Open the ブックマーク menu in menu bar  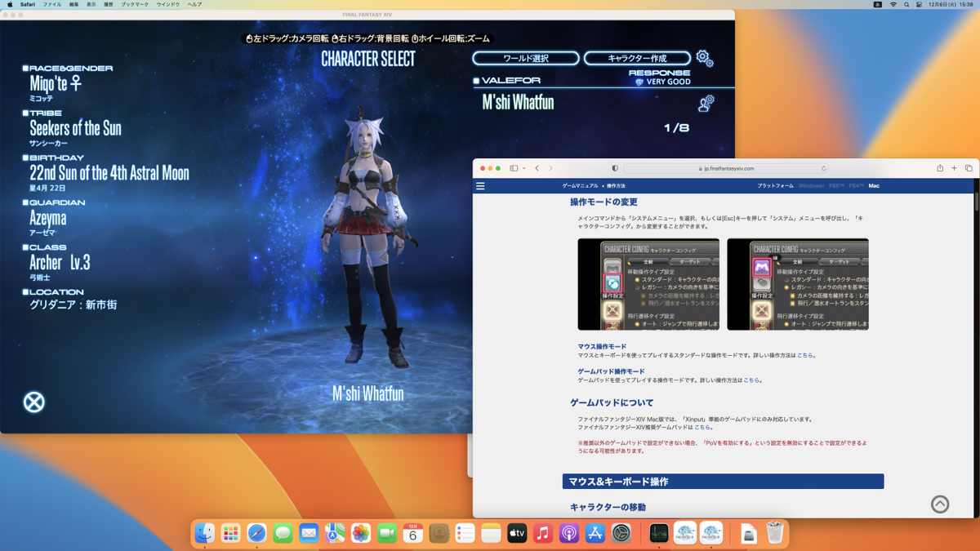click(x=135, y=4)
